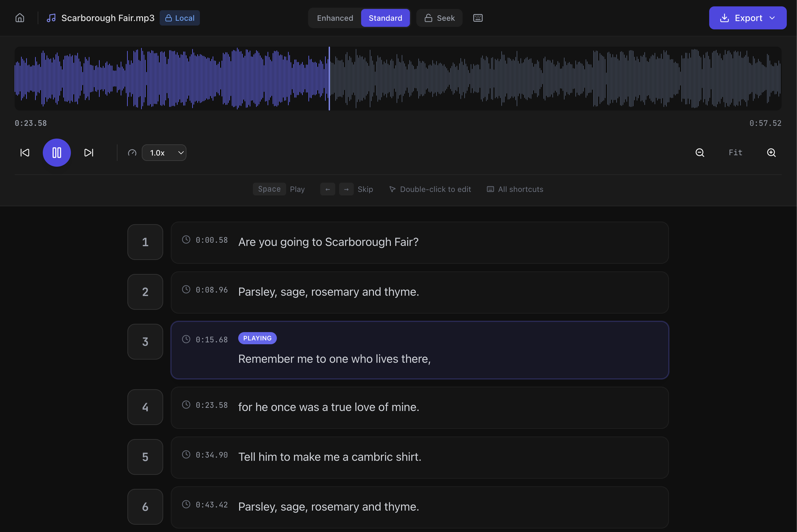Fit waveform to view

click(735, 153)
